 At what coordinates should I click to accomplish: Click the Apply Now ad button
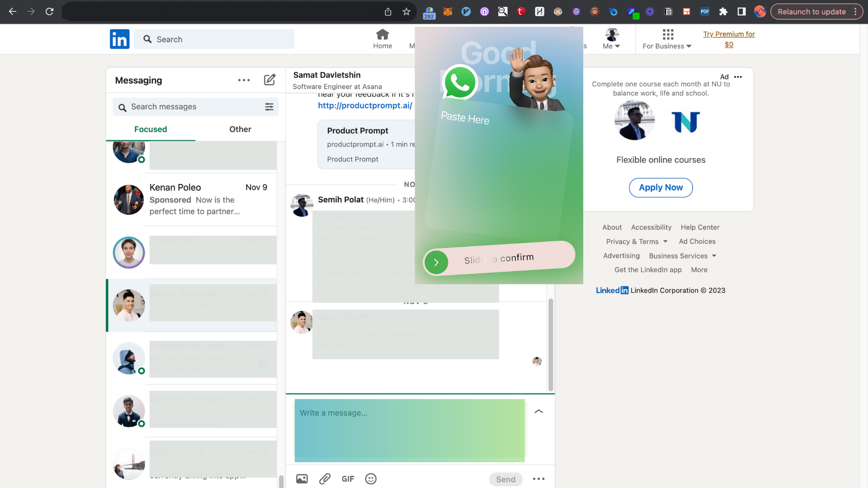coord(660,188)
